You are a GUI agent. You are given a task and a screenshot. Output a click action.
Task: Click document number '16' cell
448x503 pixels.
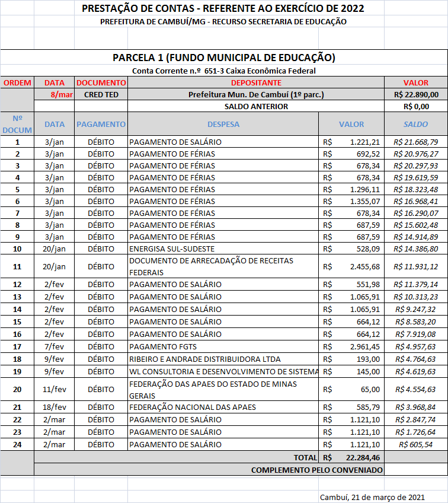point(17,334)
